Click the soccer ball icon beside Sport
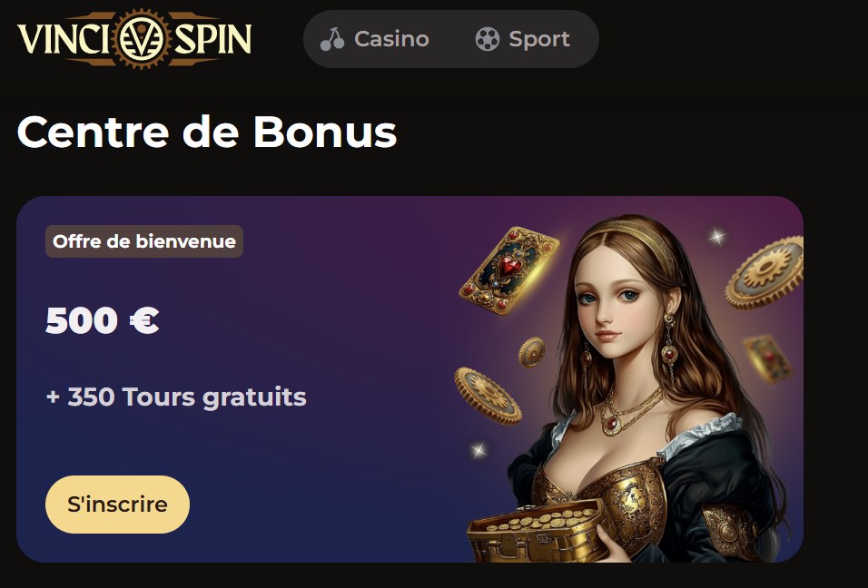This screenshot has height=588, width=868. (488, 39)
